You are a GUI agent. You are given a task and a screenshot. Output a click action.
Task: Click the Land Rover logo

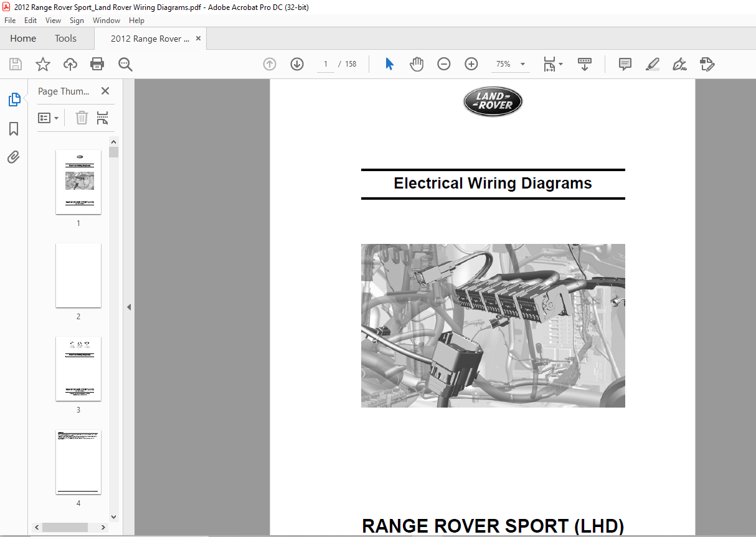pyautogui.click(x=493, y=101)
